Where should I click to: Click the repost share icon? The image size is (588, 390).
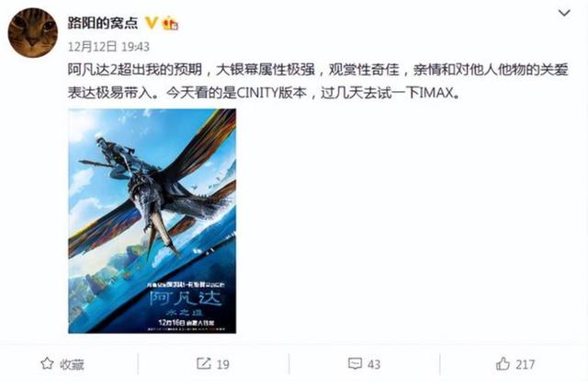[204, 363]
